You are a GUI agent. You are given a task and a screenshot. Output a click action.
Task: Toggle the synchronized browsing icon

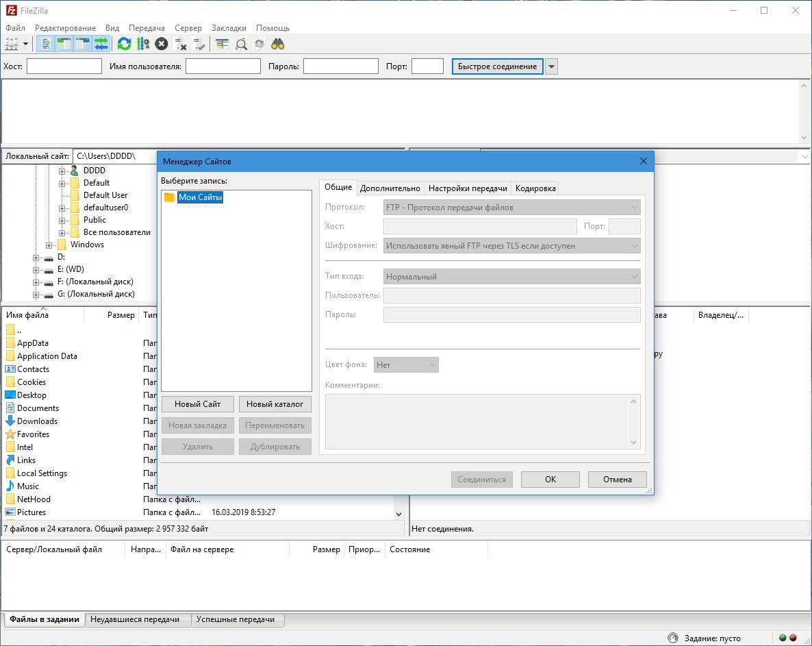point(259,44)
